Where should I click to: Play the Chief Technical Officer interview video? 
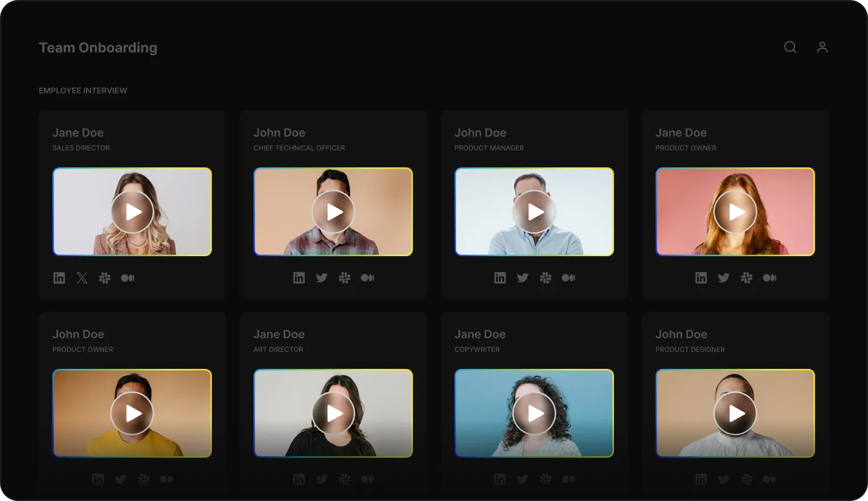pyautogui.click(x=333, y=212)
